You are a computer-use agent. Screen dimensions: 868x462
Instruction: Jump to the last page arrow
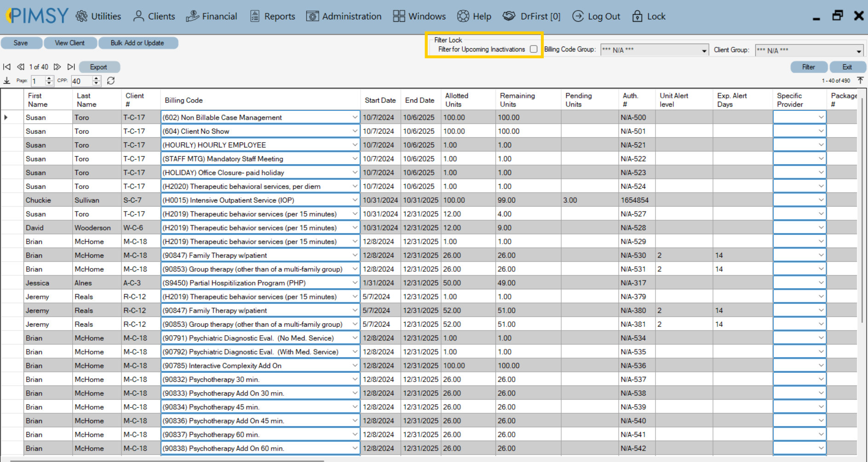coord(71,67)
